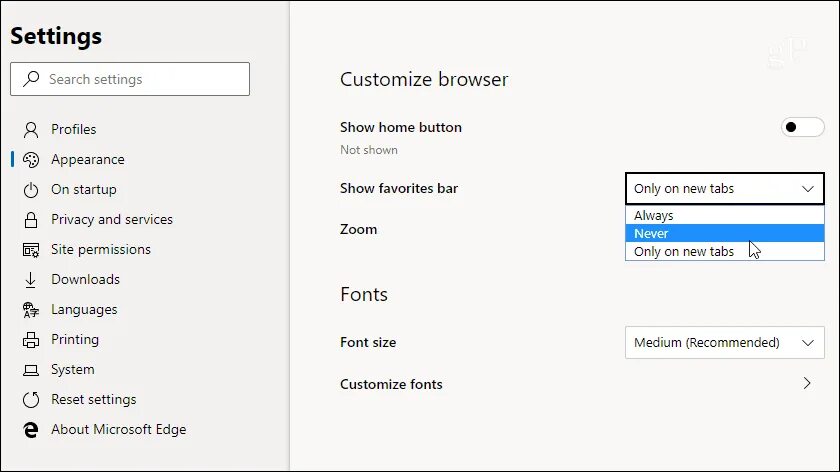Viewport: 840px width, 472px height.
Task: Click the On startup power icon
Action: coord(31,190)
